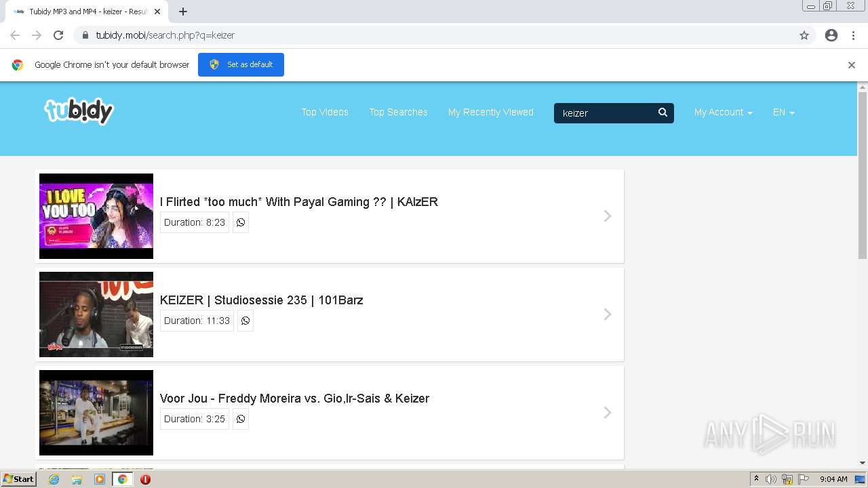868x488 pixels.
Task: Open file explorer folder from taskbar
Action: point(77,479)
